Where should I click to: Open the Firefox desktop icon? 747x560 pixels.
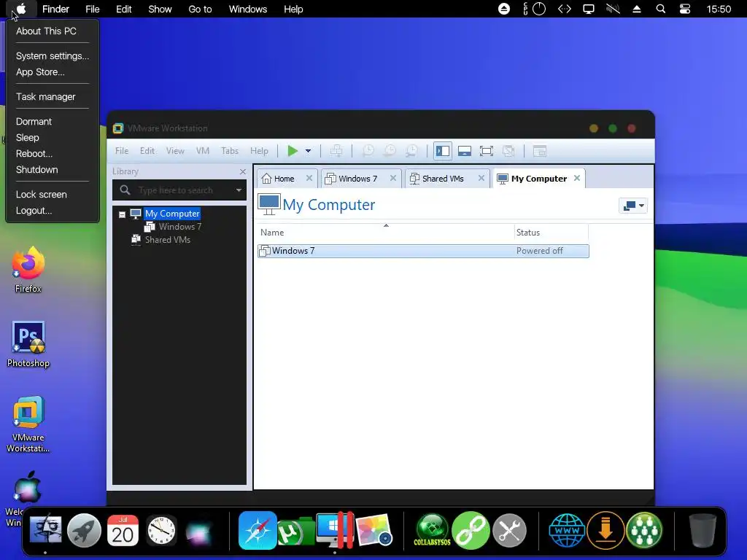click(x=28, y=270)
